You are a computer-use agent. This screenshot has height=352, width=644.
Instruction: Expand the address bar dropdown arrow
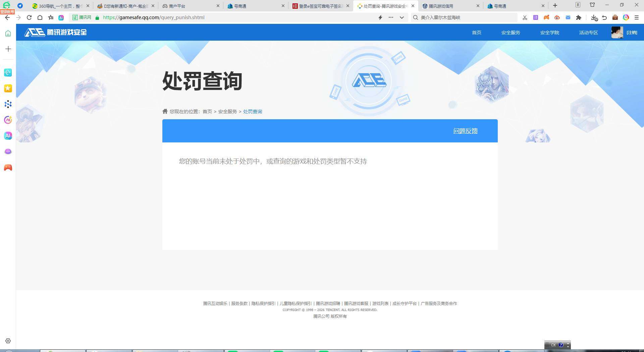click(401, 17)
